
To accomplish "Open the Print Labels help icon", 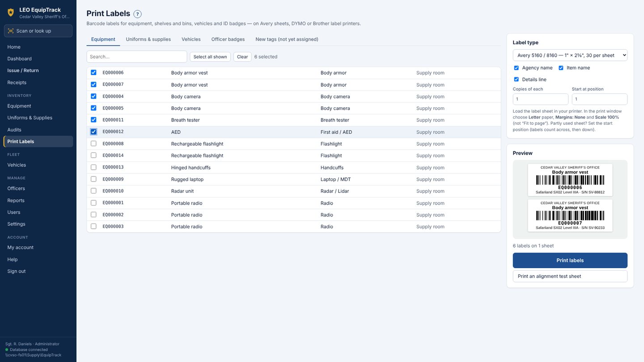I will 138,14.
